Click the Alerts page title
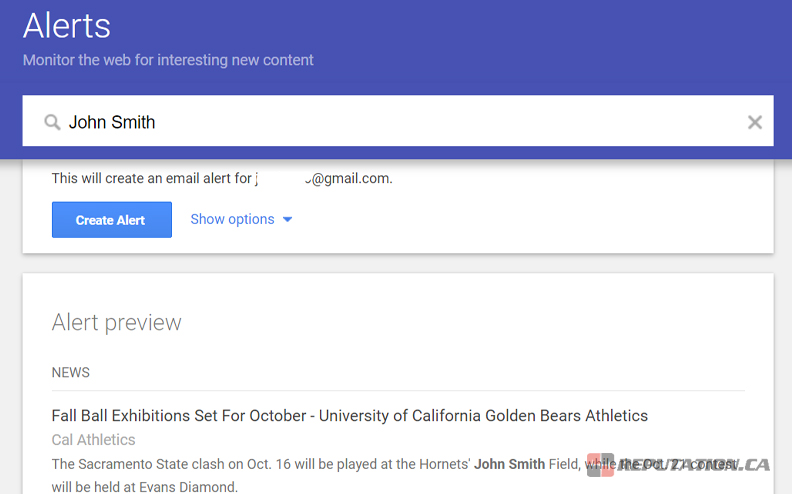The image size is (792, 494). pos(67,25)
